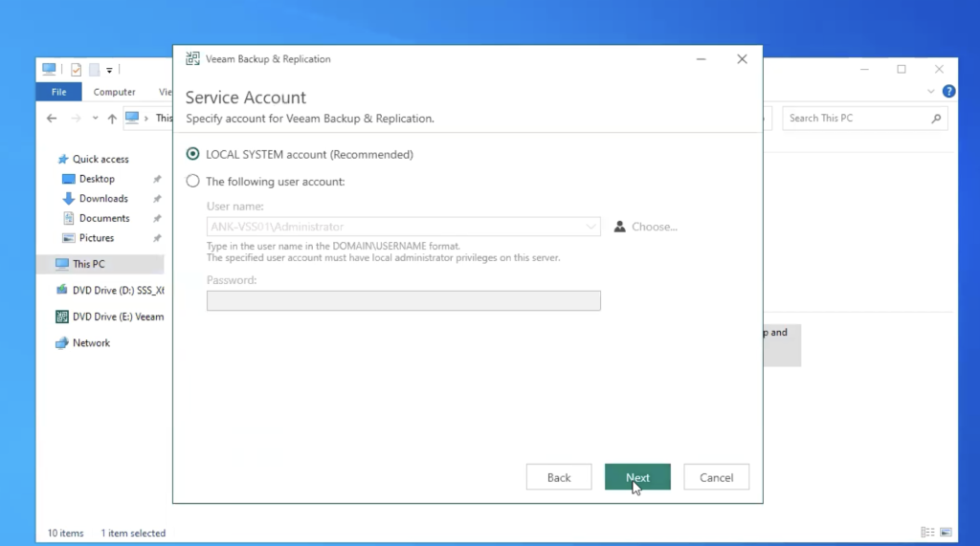Open the File tab in File Explorer

pos(58,92)
